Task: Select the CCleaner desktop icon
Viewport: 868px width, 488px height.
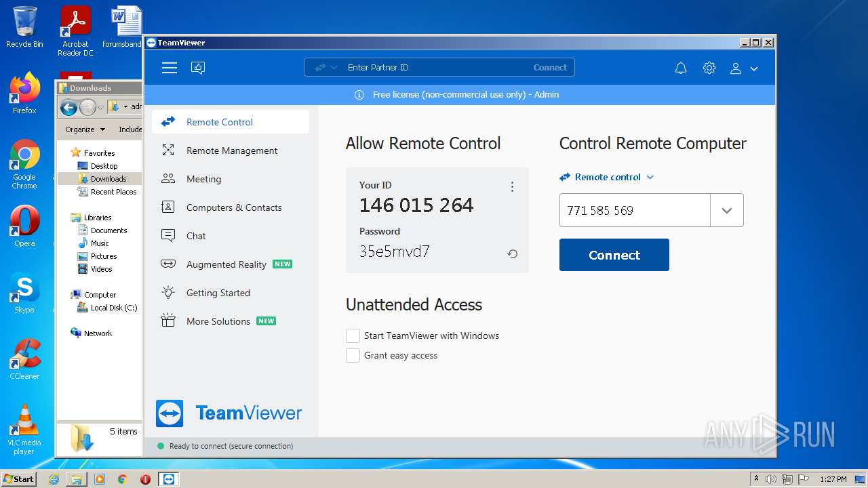Action: [x=24, y=359]
